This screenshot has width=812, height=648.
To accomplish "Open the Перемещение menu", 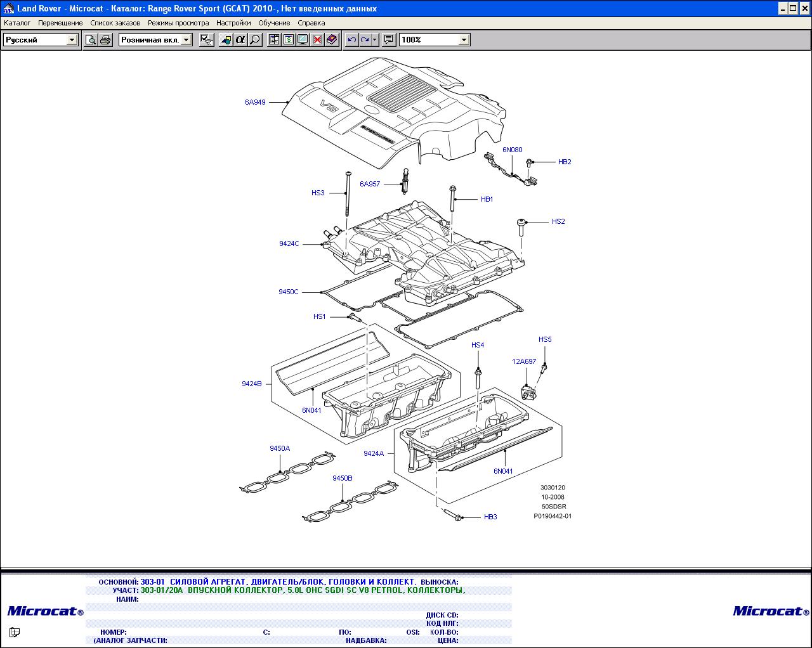I will point(60,23).
